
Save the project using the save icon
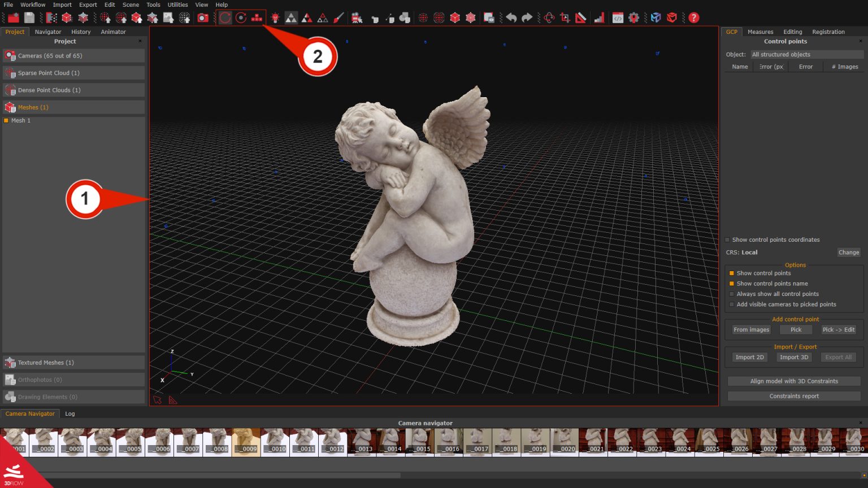pos(29,18)
